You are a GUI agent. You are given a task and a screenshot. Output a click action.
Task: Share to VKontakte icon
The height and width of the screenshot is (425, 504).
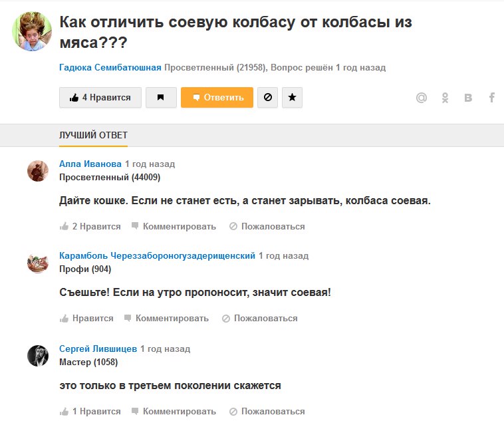[468, 98]
